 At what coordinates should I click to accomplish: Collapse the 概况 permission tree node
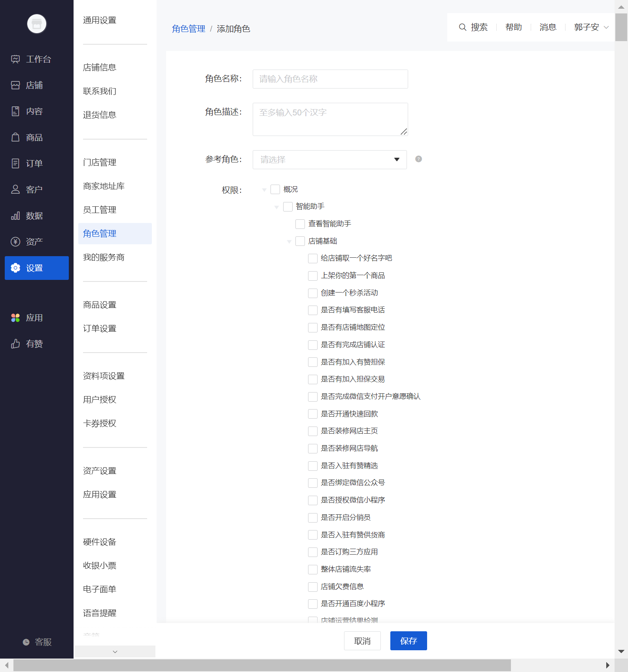pos(264,190)
